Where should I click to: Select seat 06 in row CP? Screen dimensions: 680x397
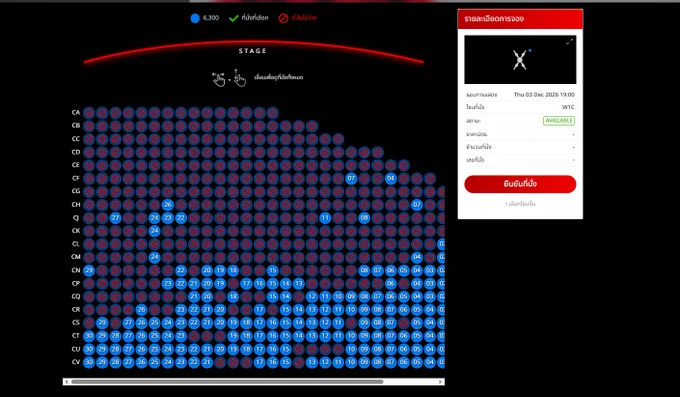[x=391, y=283]
